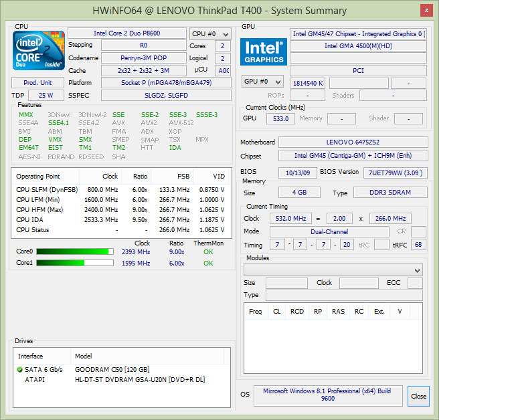Click the BIOS version 7UET79WW field

(x=396, y=173)
